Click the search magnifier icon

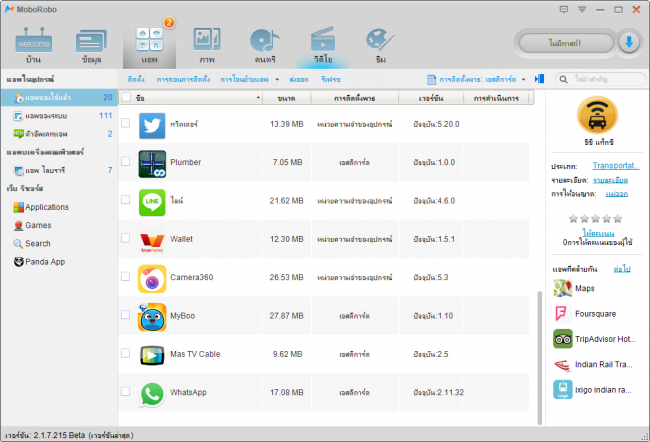click(x=563, y=79)
